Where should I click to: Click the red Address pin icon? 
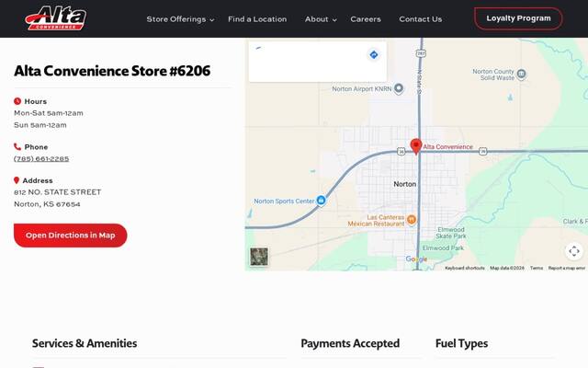tap(17, 180)
